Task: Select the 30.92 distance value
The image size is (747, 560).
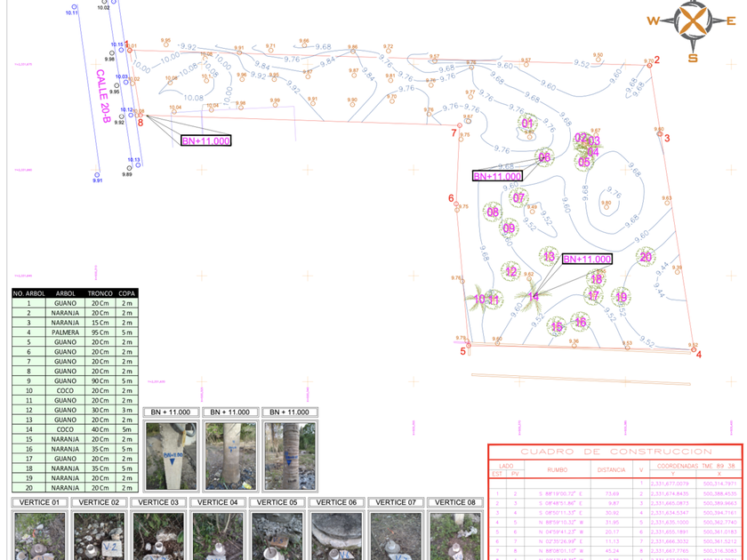Action: point(612,513)
